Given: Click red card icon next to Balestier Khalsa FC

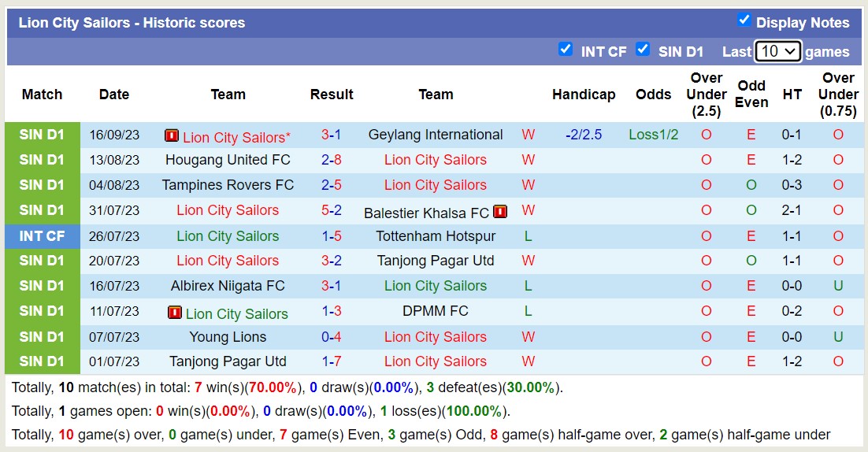Looking at the screenshot, I should click(x=500, y=211).
